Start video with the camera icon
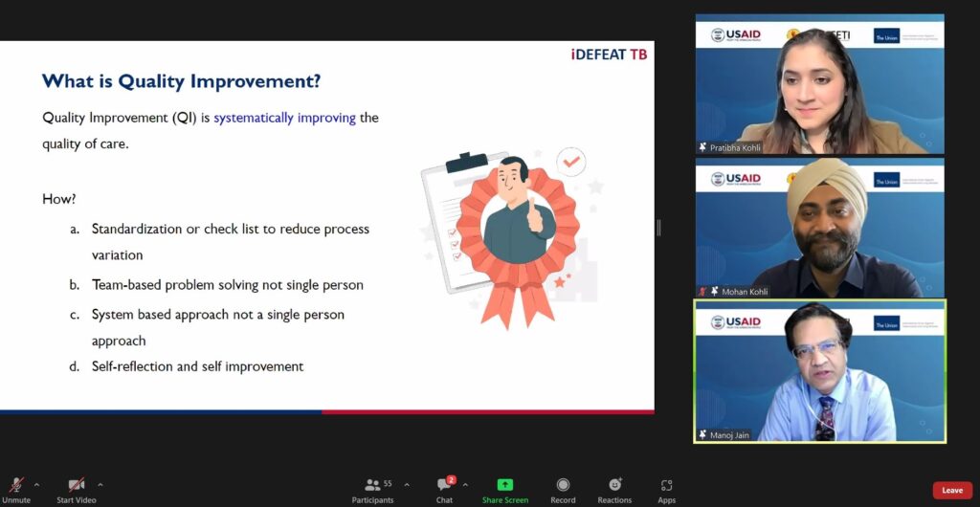 77,485
